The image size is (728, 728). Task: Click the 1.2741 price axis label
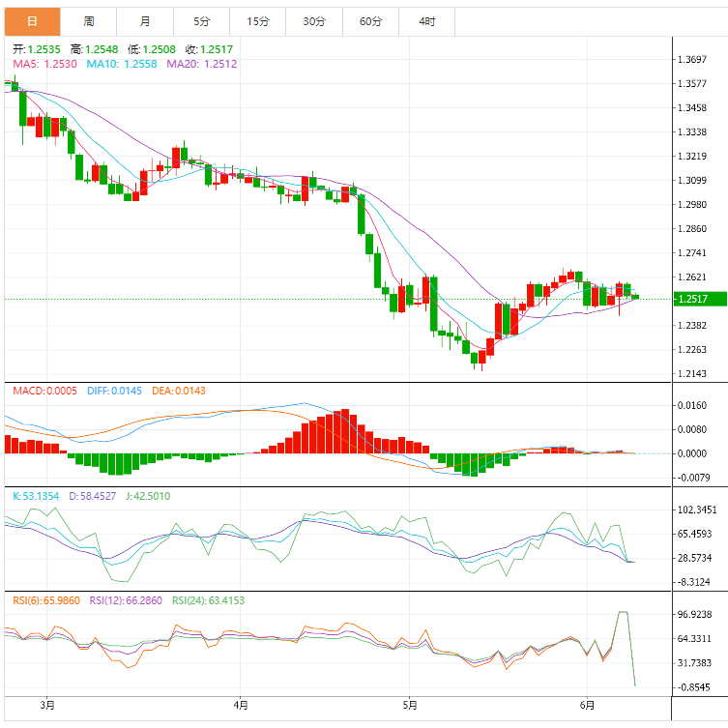click(x=692, y=252)
